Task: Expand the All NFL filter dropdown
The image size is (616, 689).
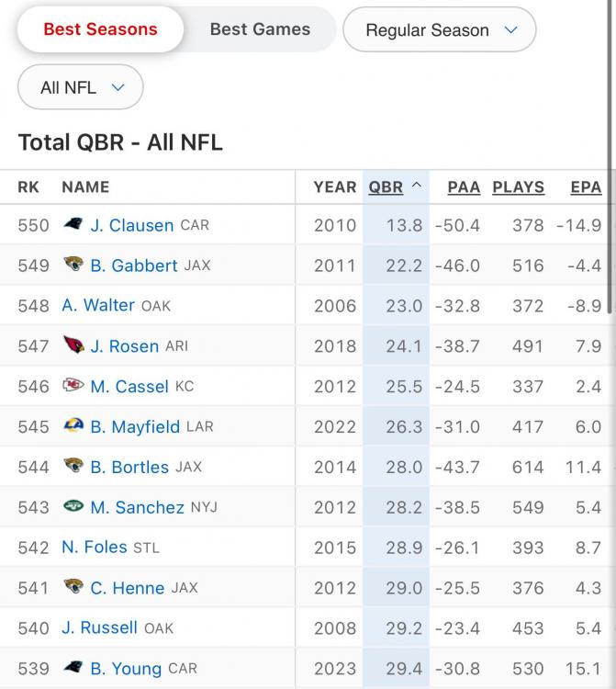Action: (81, 88)
